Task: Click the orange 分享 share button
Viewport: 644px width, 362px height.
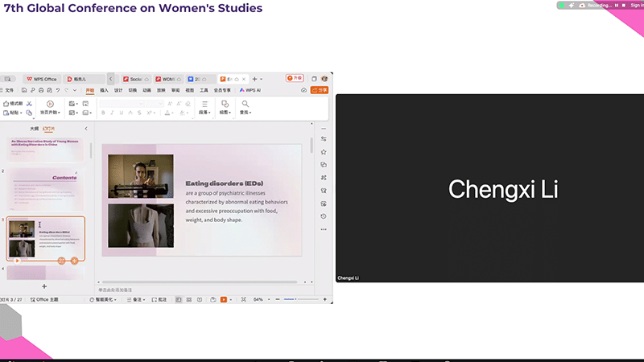Action: tap(320, 90)
